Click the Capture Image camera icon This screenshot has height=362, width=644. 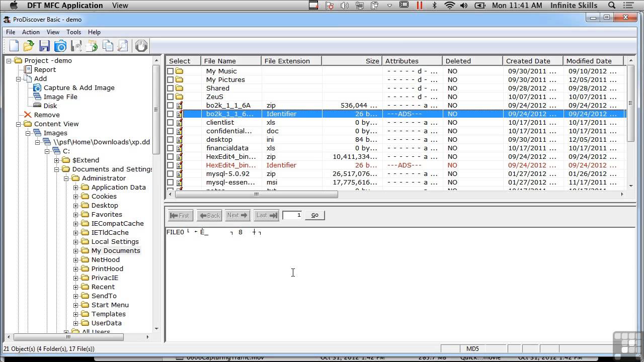60,46
